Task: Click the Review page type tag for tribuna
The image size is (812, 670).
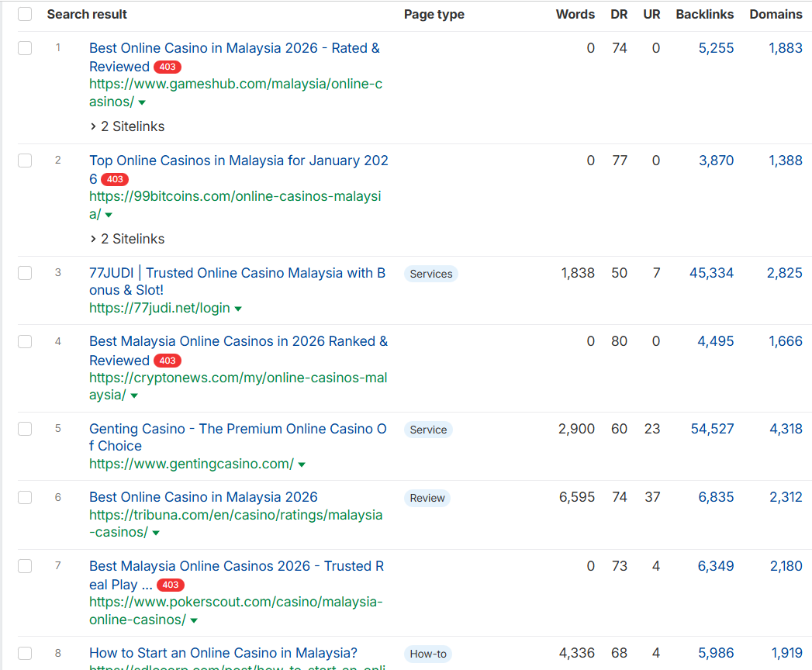Action: [x=427, y=498]
